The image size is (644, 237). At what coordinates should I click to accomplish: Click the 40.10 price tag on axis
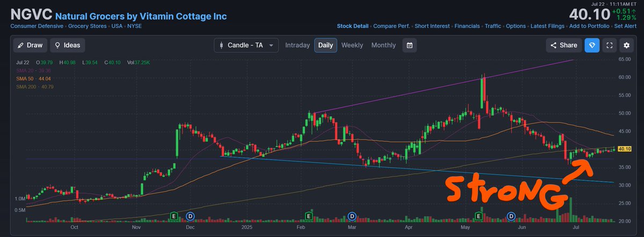tap(624, 149)
